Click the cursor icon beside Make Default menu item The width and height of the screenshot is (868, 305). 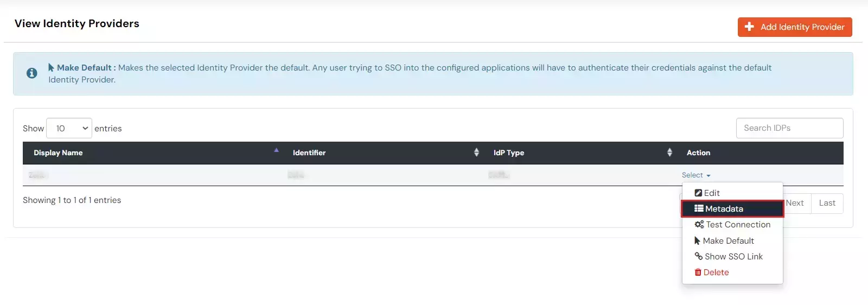[x=697, y=241]
